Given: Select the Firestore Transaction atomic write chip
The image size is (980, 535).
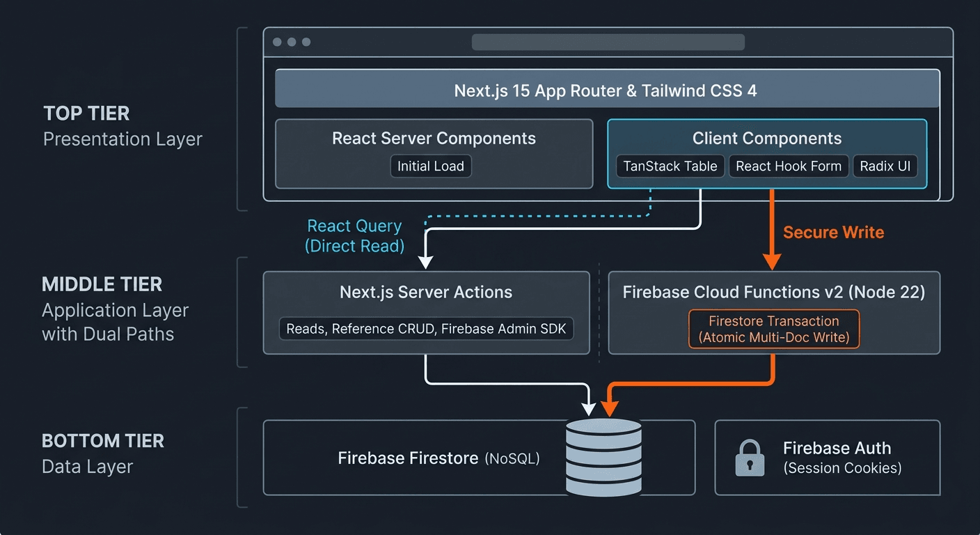Looking at the screenshot, I should 774,329.
